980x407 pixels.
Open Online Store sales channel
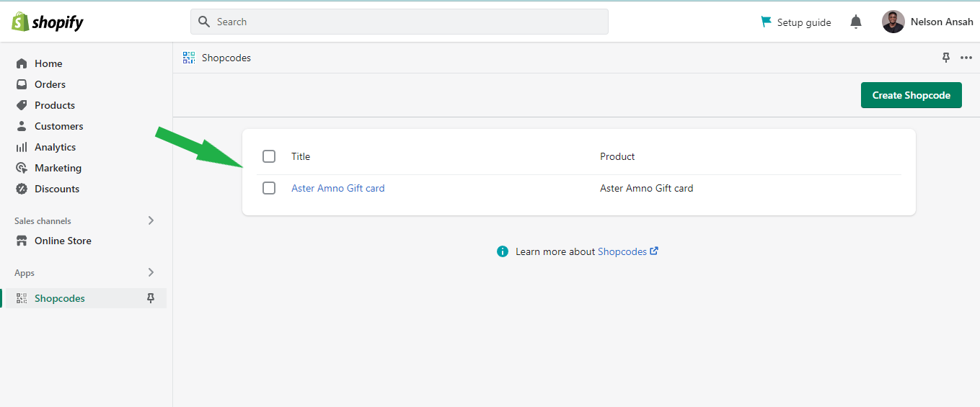click(x=63, y=241)
